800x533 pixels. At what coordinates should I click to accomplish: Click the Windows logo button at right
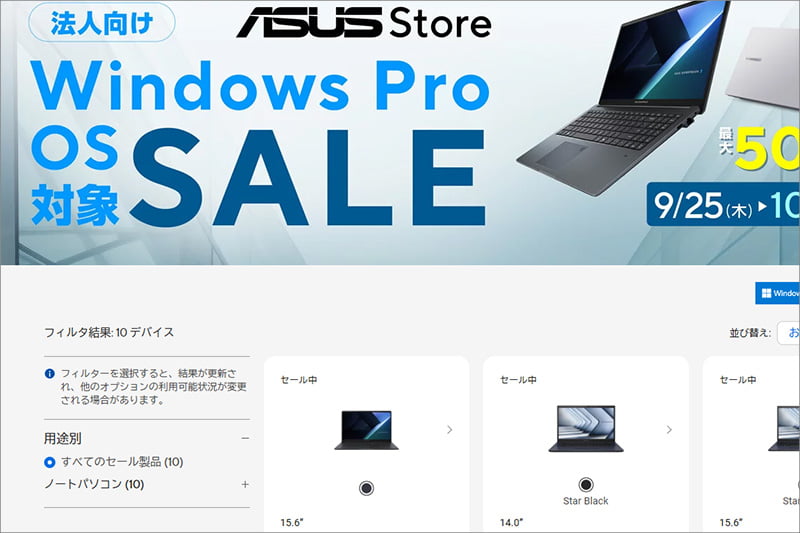(x=778, y=293)
